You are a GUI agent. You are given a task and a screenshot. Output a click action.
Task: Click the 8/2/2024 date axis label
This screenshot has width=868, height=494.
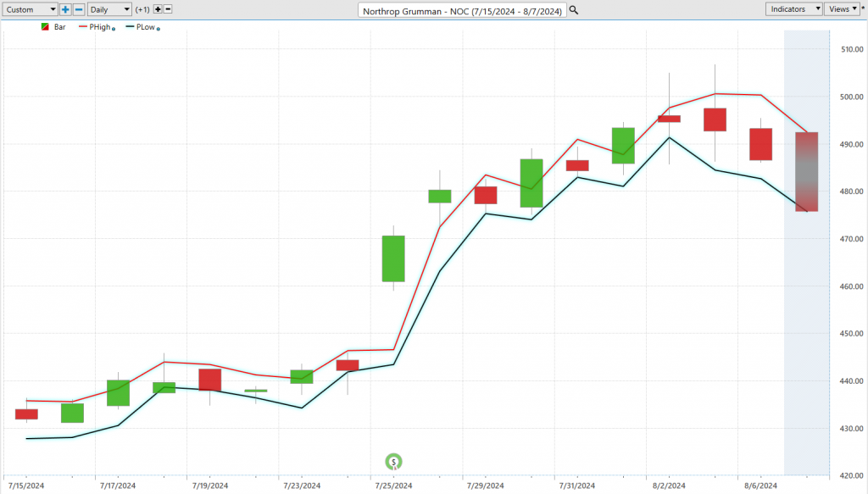point(669,486)
